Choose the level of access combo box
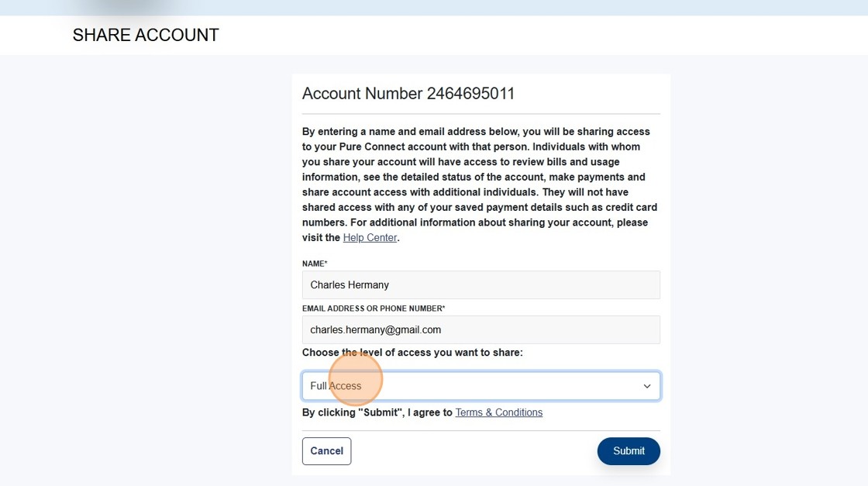The width and height of the screenshot is (868, 486). pos(480,385)
